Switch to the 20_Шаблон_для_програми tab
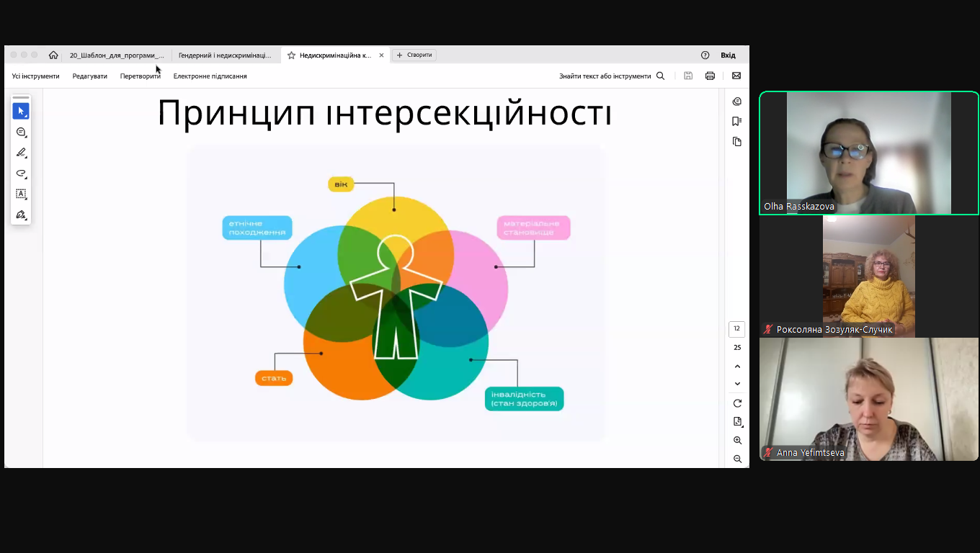980x553 pixels. click(117, 55)
